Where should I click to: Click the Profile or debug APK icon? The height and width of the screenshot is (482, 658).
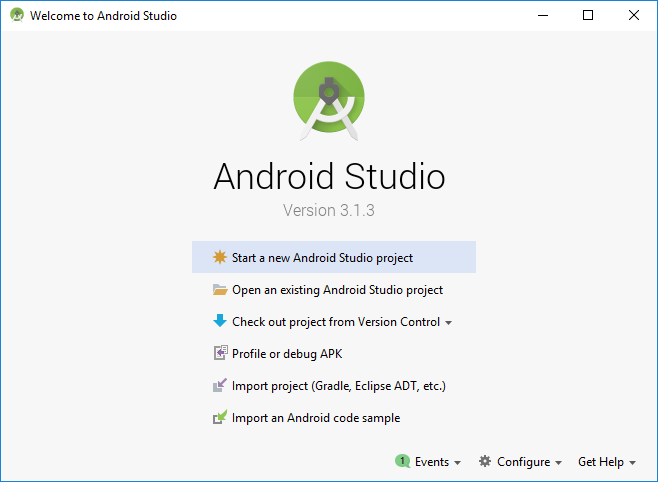(x=221, y=353)
